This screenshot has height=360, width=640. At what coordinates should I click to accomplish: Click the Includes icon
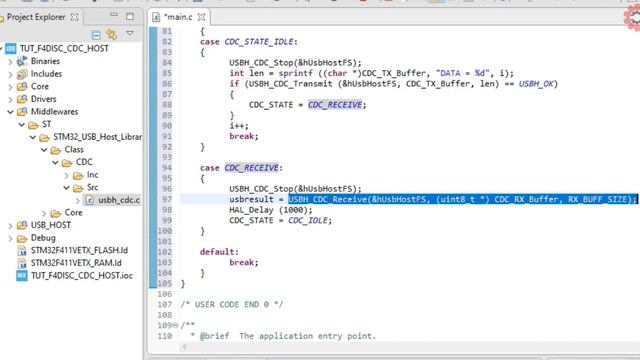[x=22, y=74]
